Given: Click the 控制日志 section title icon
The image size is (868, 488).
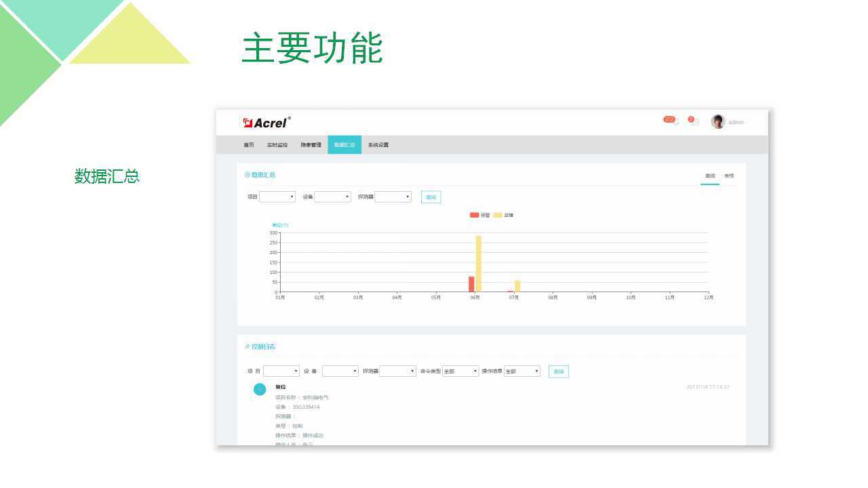Looking at the screenshot, I should tap(247, 347).
